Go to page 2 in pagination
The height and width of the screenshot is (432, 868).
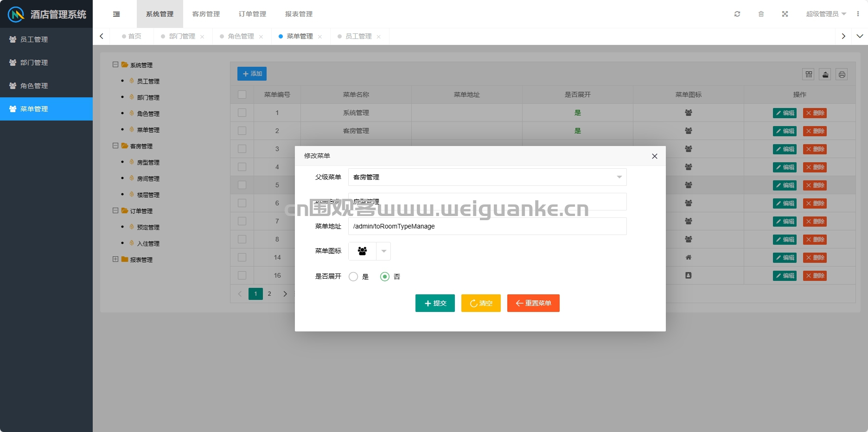269,294
